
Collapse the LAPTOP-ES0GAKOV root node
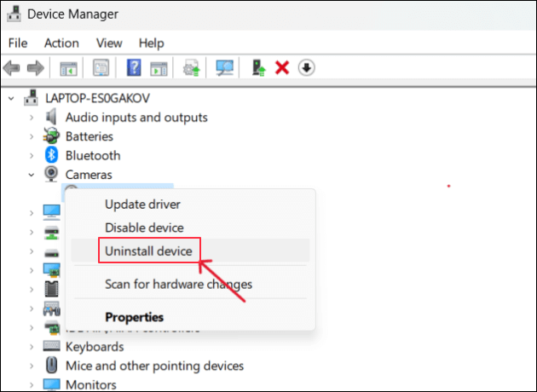(x=12, y=98)
